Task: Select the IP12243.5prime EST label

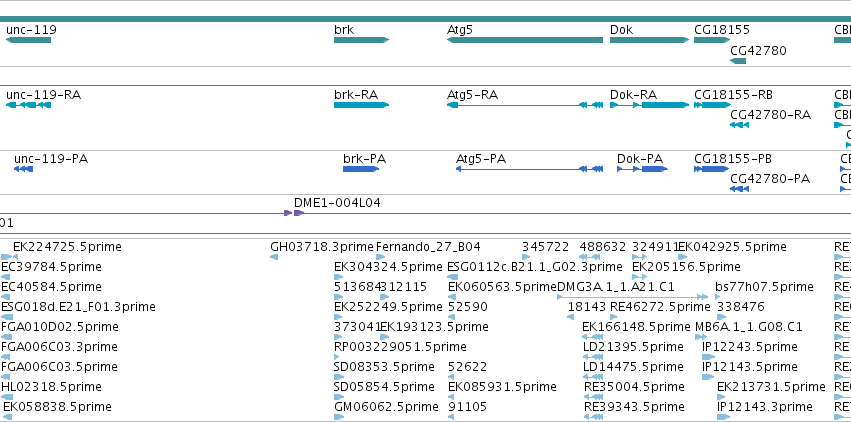Action: pyautogui.click(x=750, y=347)
